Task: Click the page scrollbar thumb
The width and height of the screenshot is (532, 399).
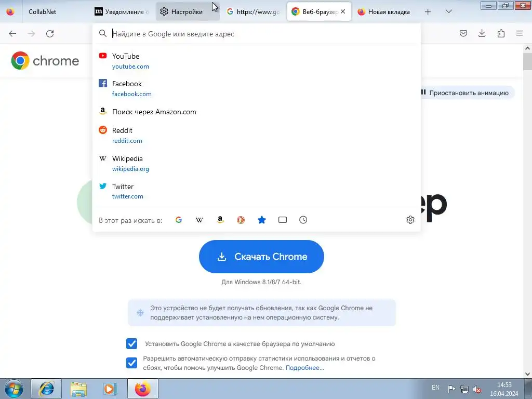Action: point(527,62)
